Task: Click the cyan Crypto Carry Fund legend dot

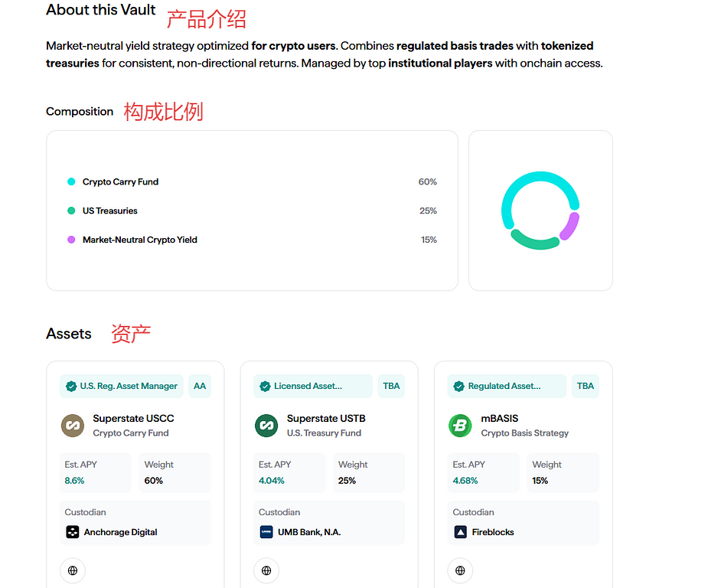Action: (x=71, y=182)
